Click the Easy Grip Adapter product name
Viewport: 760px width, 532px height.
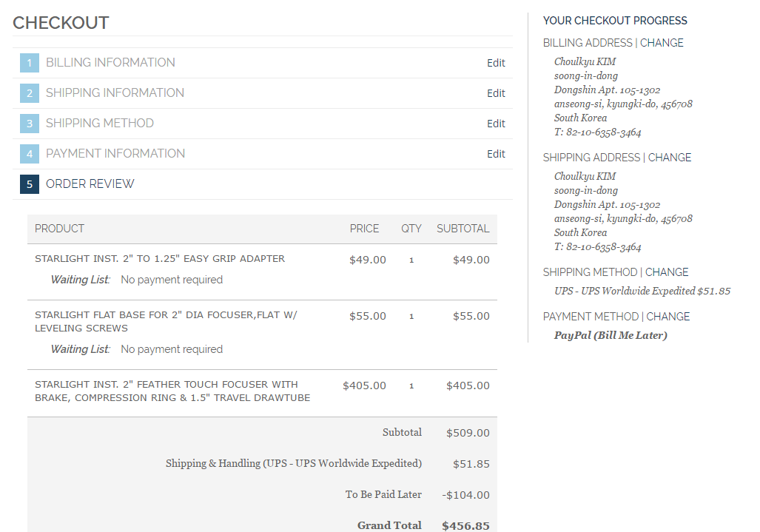coord(160,259)
